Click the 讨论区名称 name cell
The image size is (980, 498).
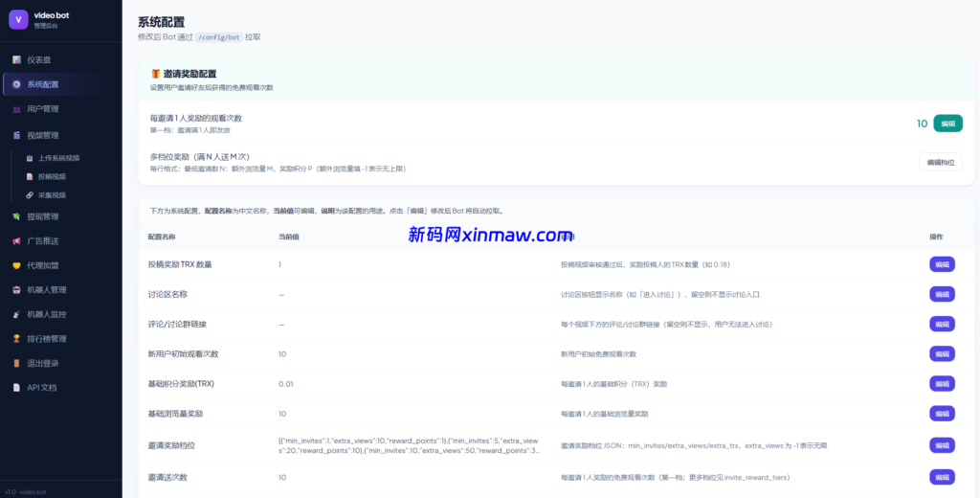pyautogui.click(x=168, y=294)
